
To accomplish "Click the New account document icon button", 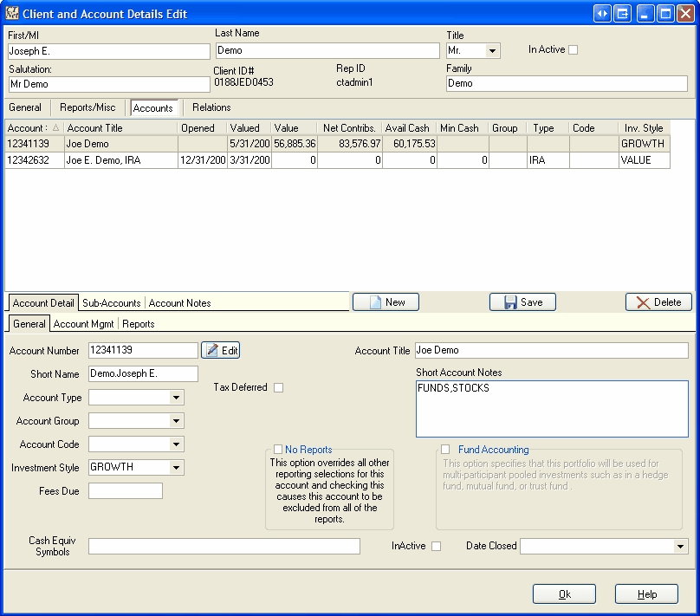I will (375, 302).
